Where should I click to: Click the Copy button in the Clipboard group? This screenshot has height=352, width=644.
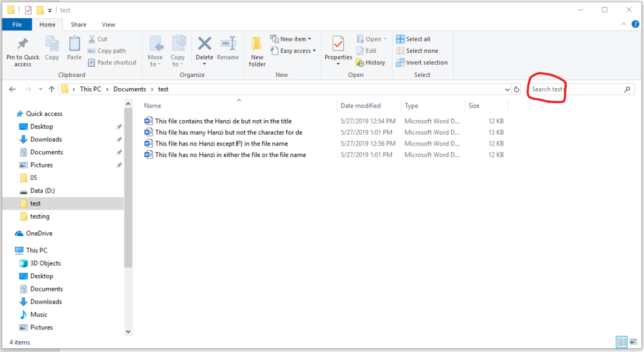[x=52, y=48]
